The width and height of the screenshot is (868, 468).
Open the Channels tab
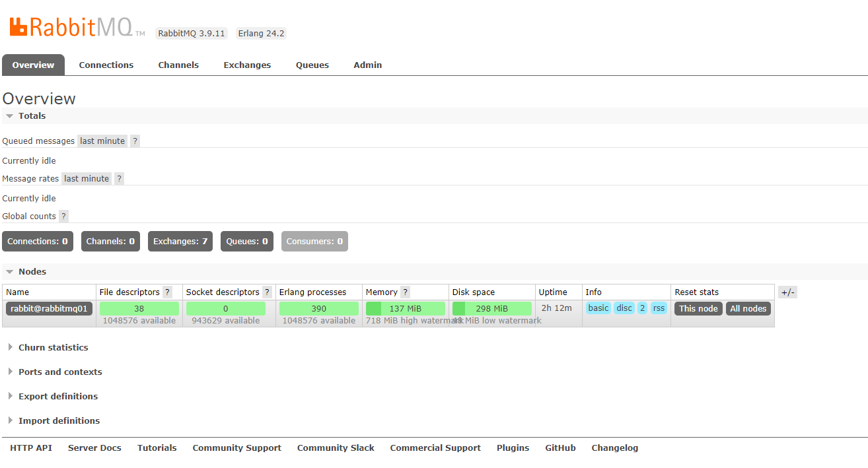178,65
